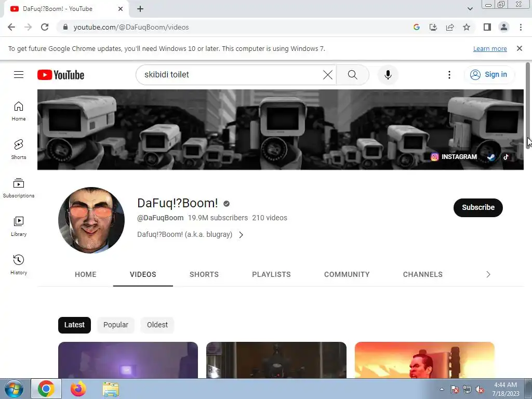Open Shorts in the sidebar
The image size is (532, 399).
click(19, 150)
